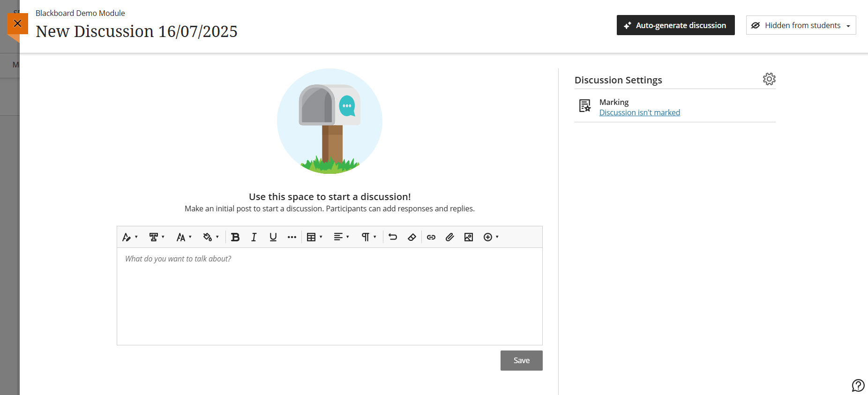Image resolution: width=868 pixels, height=395 pixels.
Task: Toggle underline formatting
Action: (x=273, y=237)
